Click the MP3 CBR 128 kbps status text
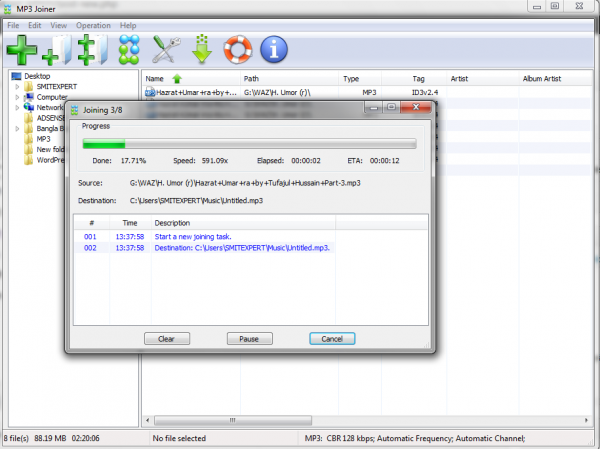The height and width of the screenshot is (449, 600). 415,438
